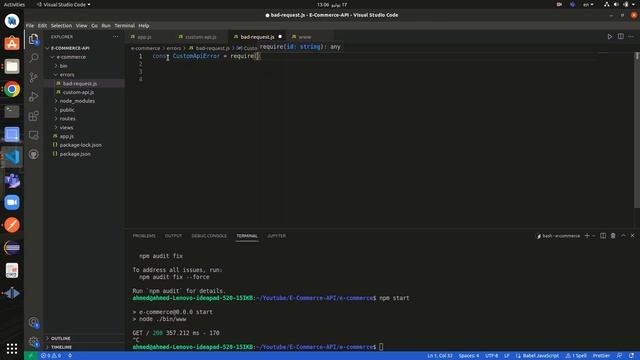Switch to the JUPYTER panel tab
This screenshot has width=640, height=360.
[x=276, y=236]
